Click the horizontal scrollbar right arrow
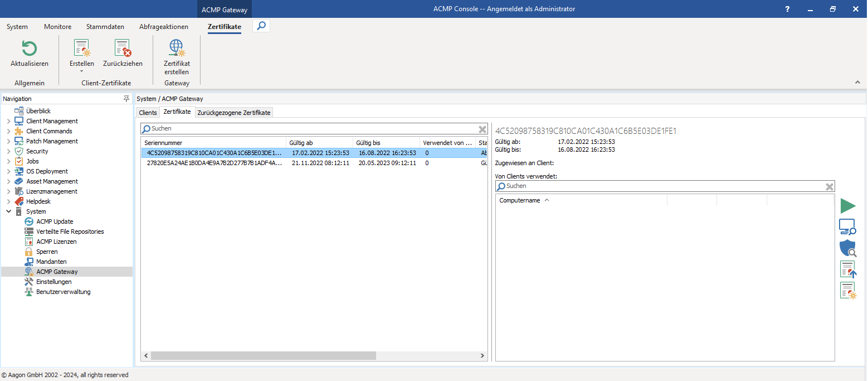 click(x=482, y=356)
